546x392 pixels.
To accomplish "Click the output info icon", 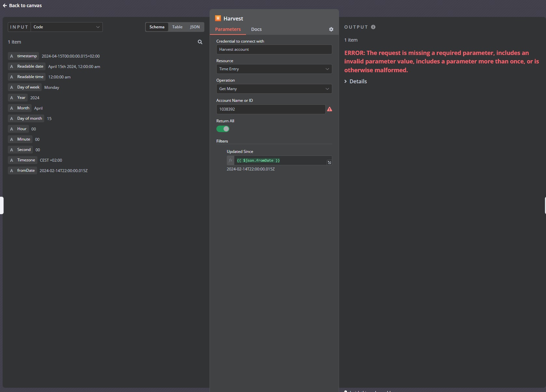I will click(373, 27).
